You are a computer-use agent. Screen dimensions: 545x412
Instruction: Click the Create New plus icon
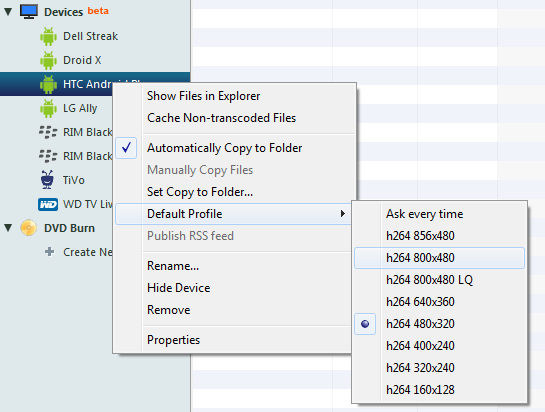coord(50,252)
